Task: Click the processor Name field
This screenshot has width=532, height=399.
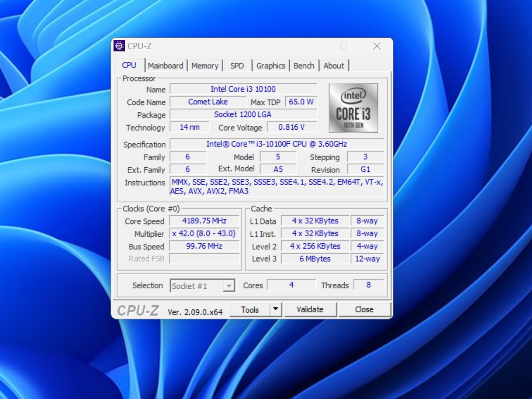Action: pos(243,89)
